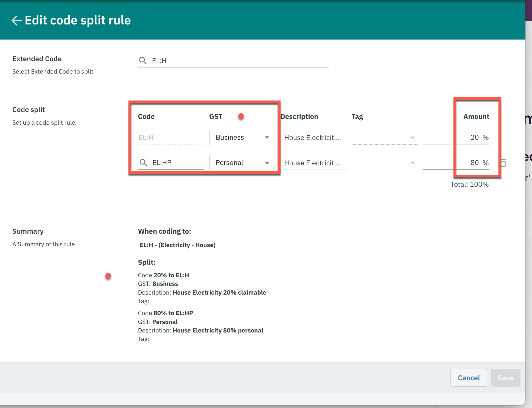
Task: Open the Personal GST dropdown
Action: 242,163
